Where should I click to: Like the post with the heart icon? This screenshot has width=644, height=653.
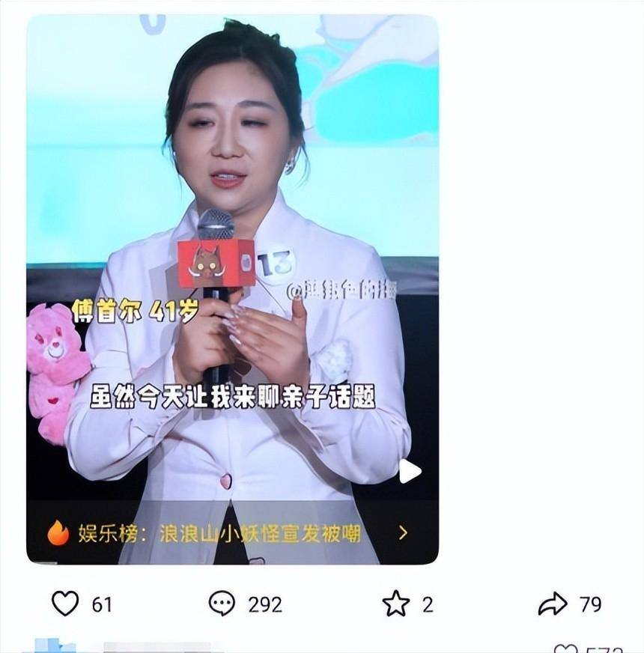click(x=65, y=603)
